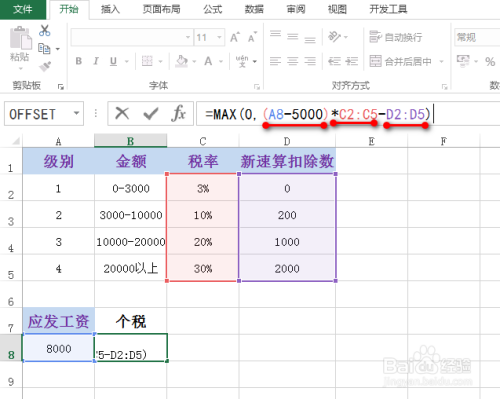The width and height of the screenshot is (500, 399).
Task: Select row 5 header
Action: [x=11, y=268]
